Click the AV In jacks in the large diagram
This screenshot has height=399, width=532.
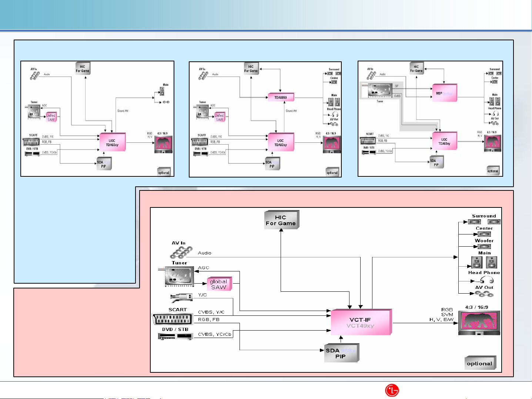(181, 253)
